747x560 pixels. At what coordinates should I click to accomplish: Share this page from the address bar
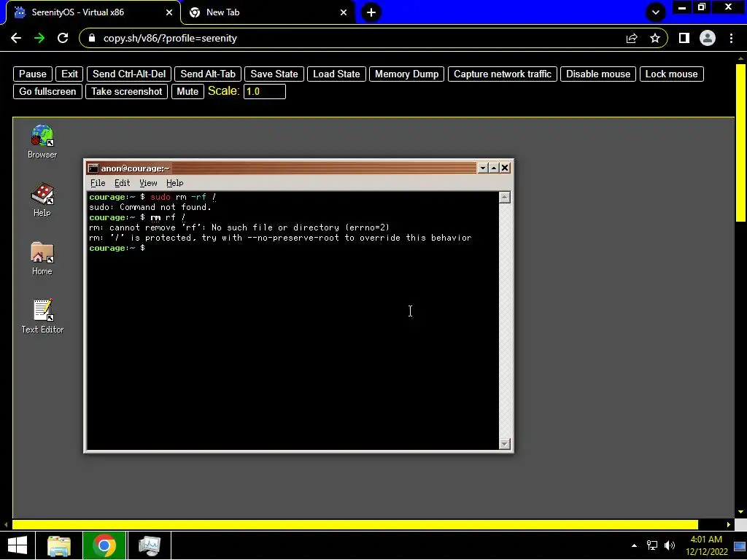(632, 38)
